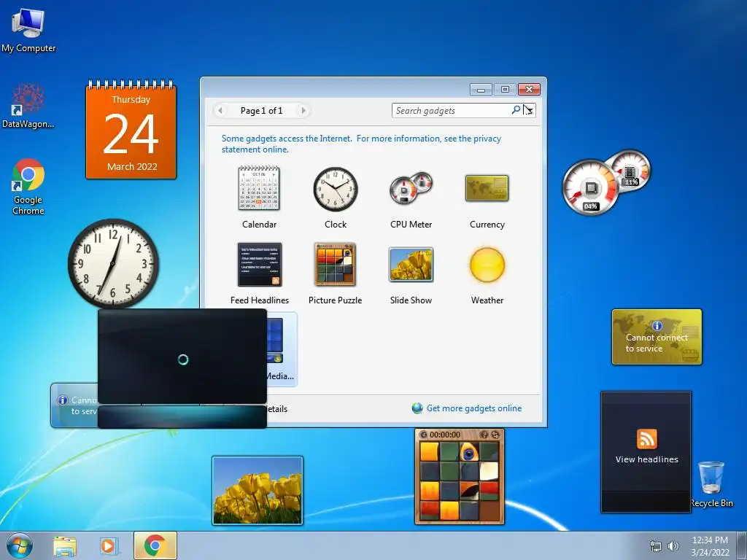
Task: Open the network status tray icon
Action: point(656,546)
